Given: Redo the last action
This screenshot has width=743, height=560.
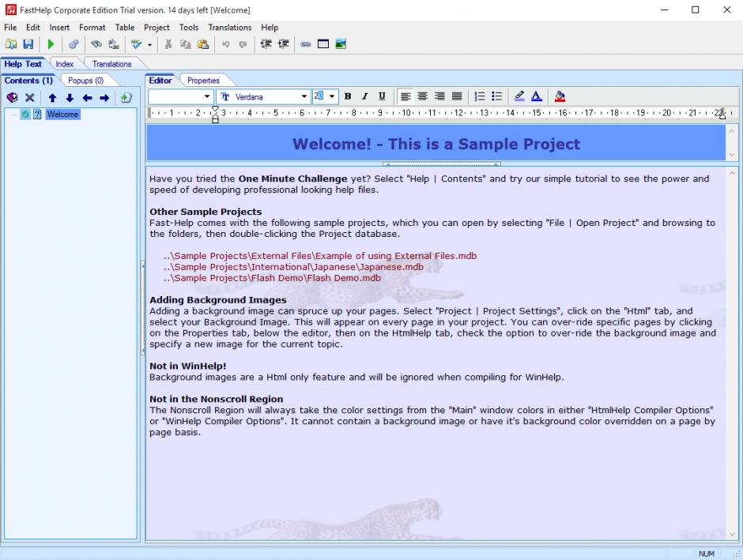Looking at the screenshot, I should coord(243,44).
